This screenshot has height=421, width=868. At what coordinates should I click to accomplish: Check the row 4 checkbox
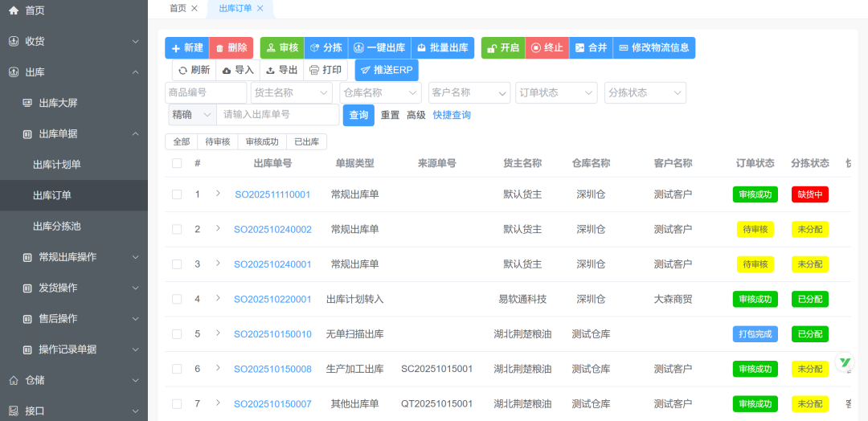click(177, 299)
